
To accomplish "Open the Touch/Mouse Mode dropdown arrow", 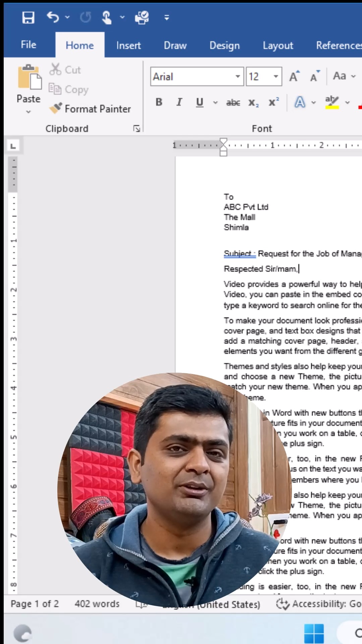I will coord(122,17).
